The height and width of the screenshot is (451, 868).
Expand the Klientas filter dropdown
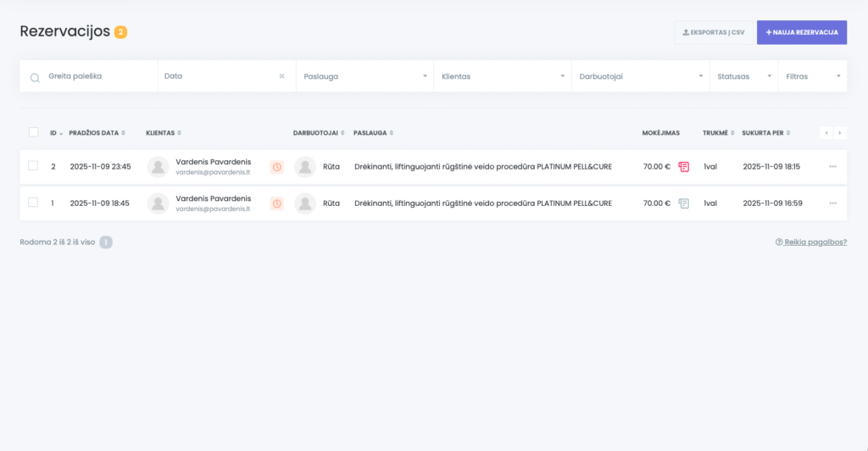point(503,76)
